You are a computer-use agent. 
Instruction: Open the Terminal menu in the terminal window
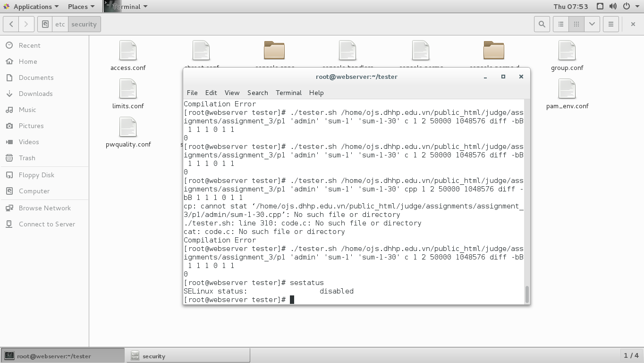(288, 93)
